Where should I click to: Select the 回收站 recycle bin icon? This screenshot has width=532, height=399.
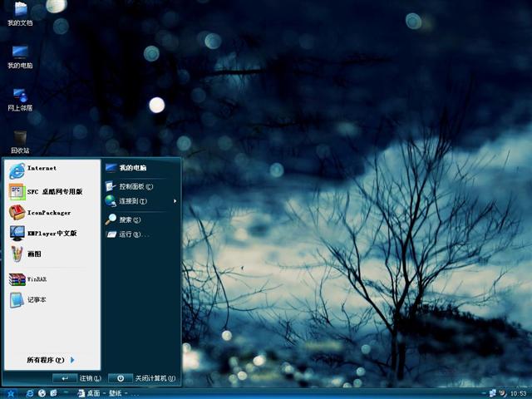coord(20,142)
